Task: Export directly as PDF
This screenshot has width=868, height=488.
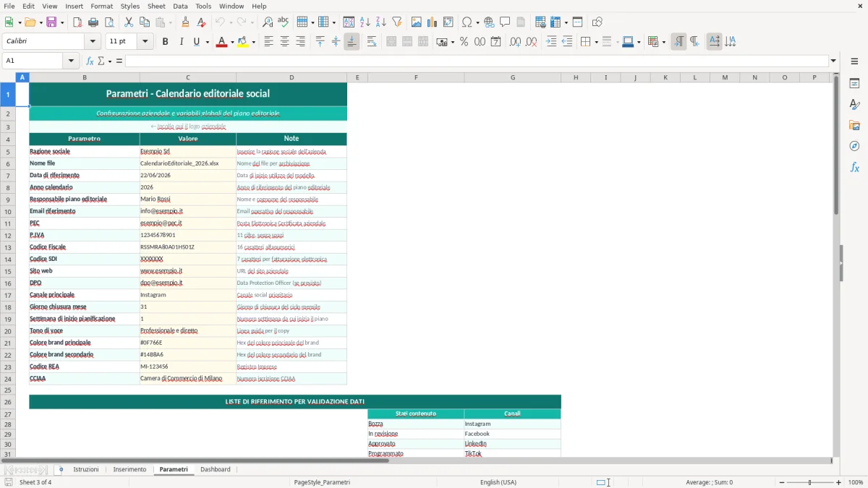Action: click(77, 22)
